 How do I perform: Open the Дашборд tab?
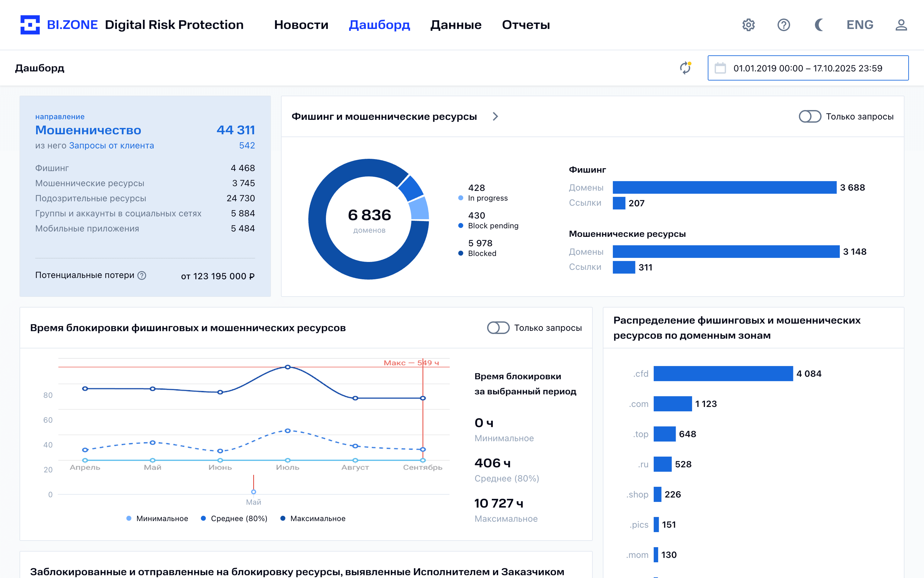point(379,25)
